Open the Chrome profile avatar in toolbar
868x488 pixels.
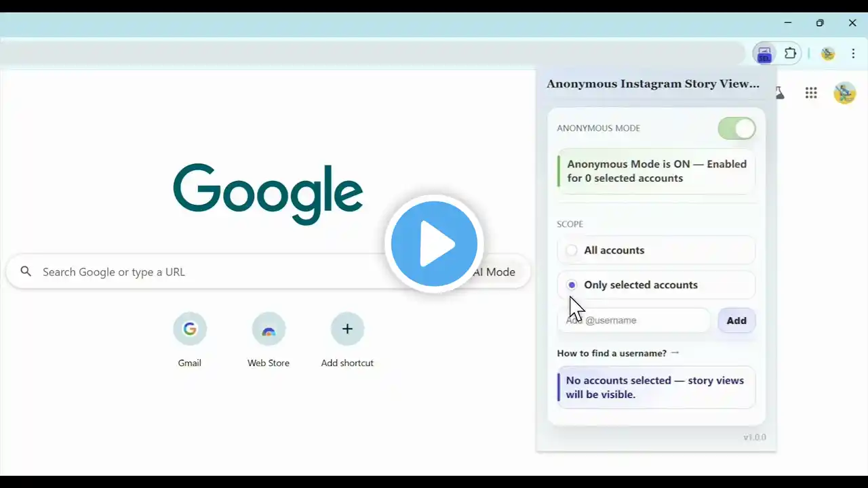[x=827, y=54]
